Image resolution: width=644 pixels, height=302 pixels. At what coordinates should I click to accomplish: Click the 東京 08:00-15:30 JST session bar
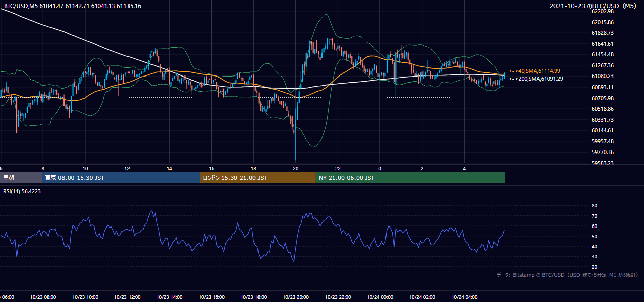click(x=121, y=178)
